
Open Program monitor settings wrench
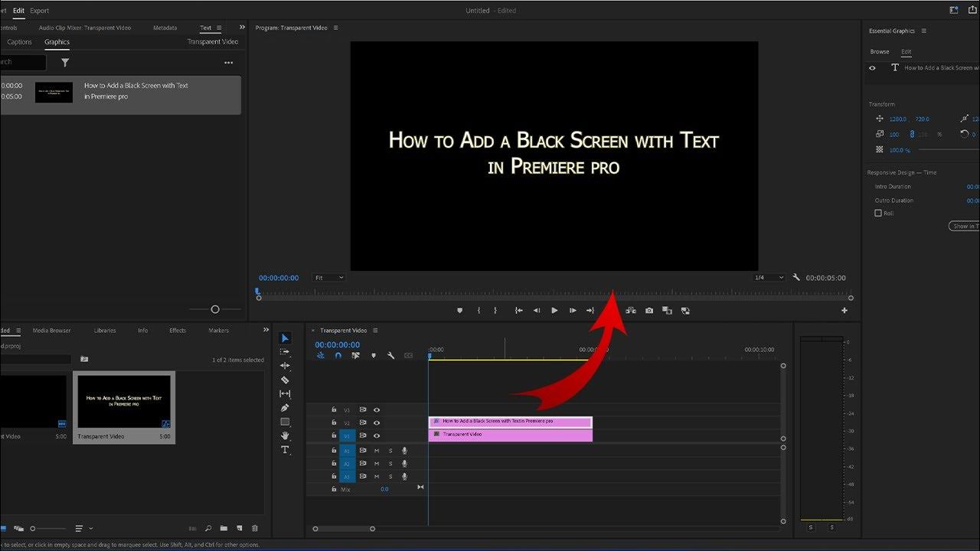(x=796, y=278)
